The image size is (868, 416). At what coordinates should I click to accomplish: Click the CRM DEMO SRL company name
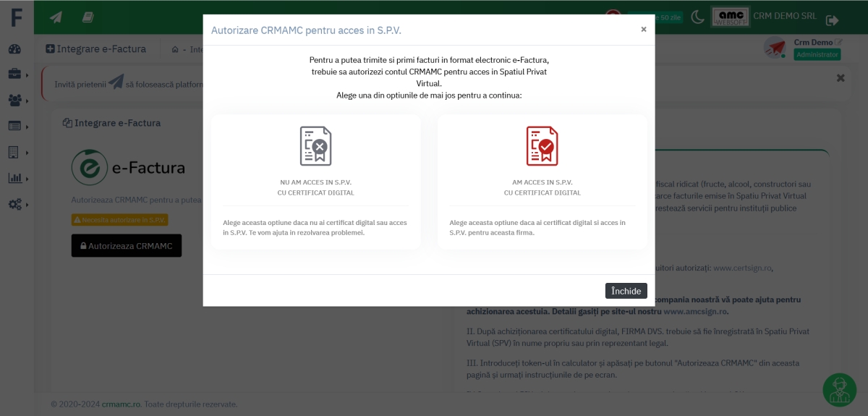click(784, 16)
